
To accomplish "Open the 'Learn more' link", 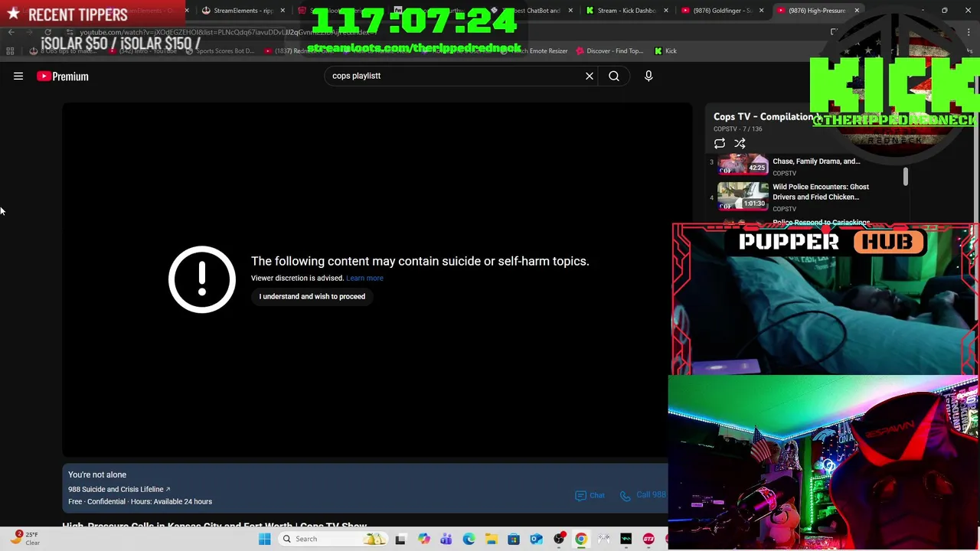I will tap(364, 278).
